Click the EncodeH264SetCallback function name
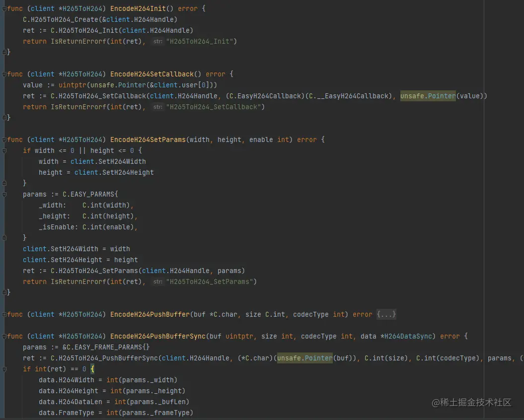Viewport: 524px width, 420px height. (152, 74)
